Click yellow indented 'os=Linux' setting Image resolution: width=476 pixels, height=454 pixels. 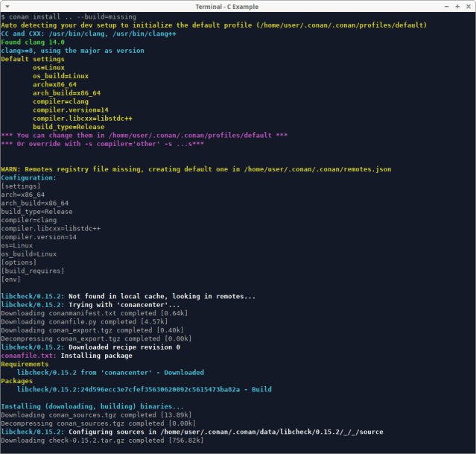[x=48, y=67]
